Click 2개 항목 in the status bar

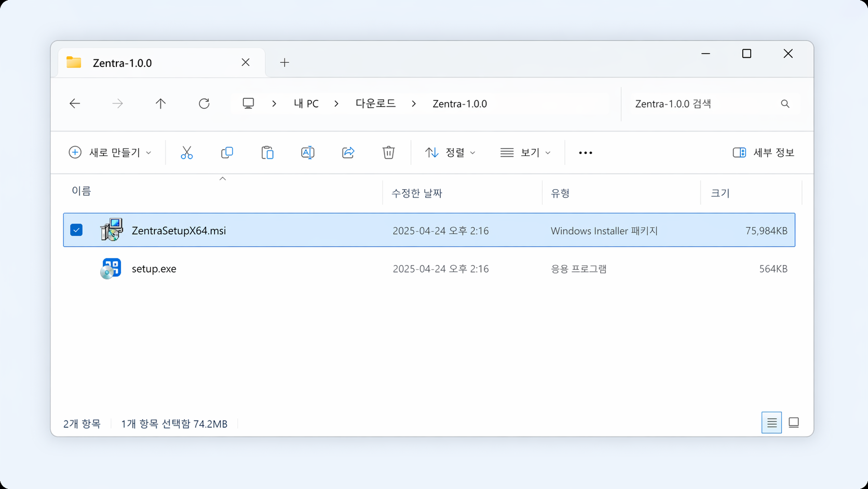82,424
